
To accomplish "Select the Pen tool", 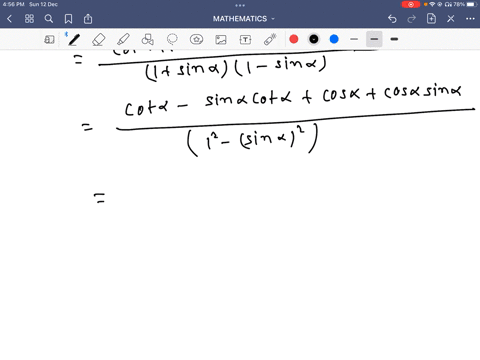I will pyautogui.click(x=74, y=39).
